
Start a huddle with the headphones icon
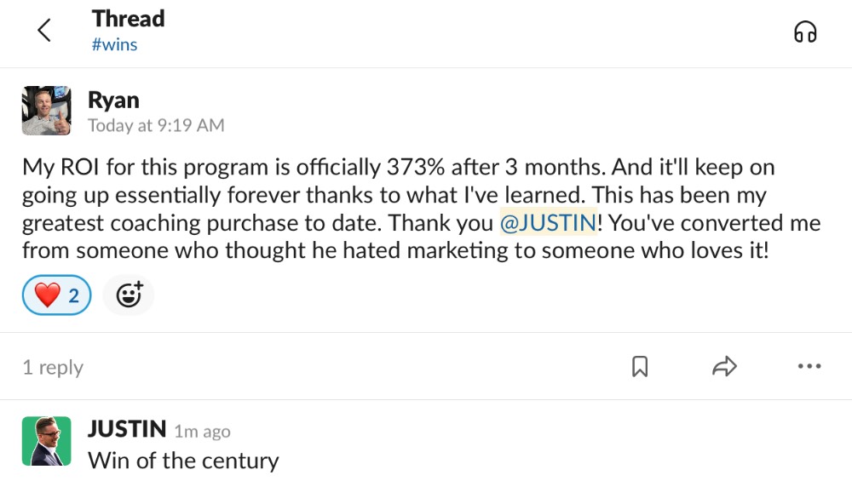(804, 31)
